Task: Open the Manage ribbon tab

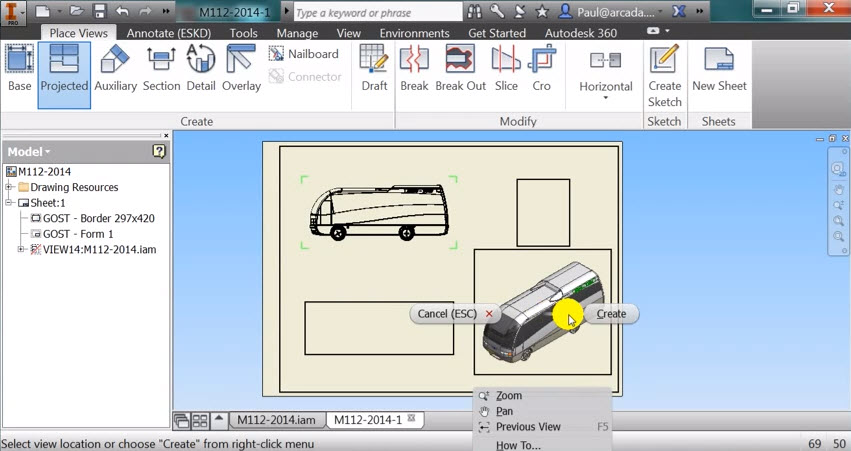Action: click(297, 33)
